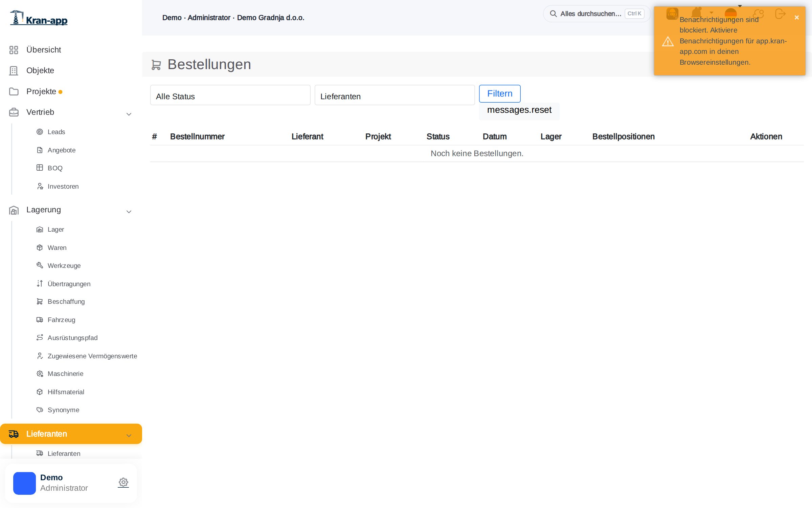Click the Hilfsmaterial cube icon
Image resolution: width=812 pixels, height=508 pixels.
coord(40,392)
